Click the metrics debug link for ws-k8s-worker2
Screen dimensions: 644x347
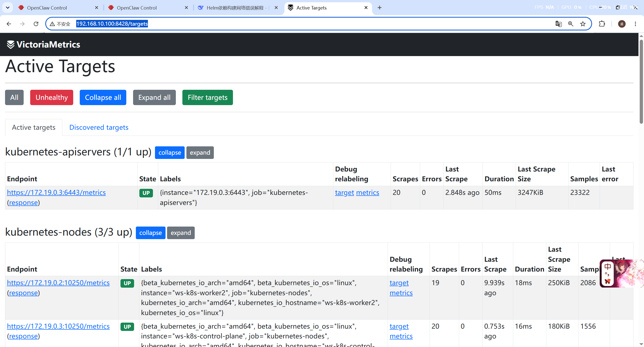(x=401, y=293)
